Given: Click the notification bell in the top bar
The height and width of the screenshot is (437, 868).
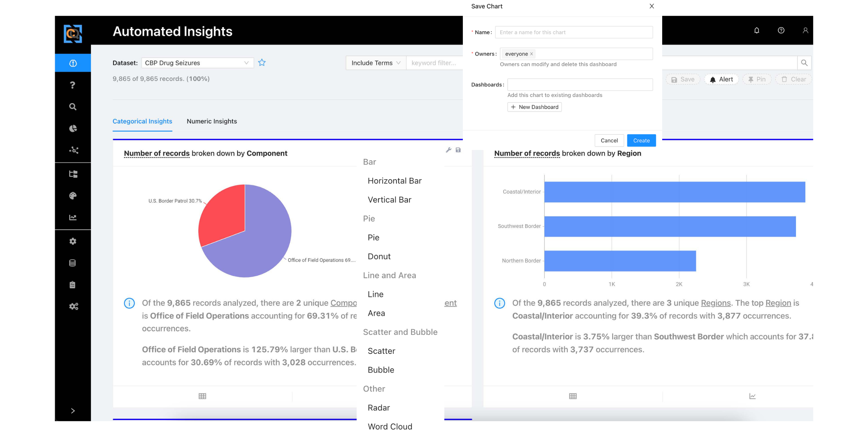Looking at the screenshot, I should click(757, 31).
